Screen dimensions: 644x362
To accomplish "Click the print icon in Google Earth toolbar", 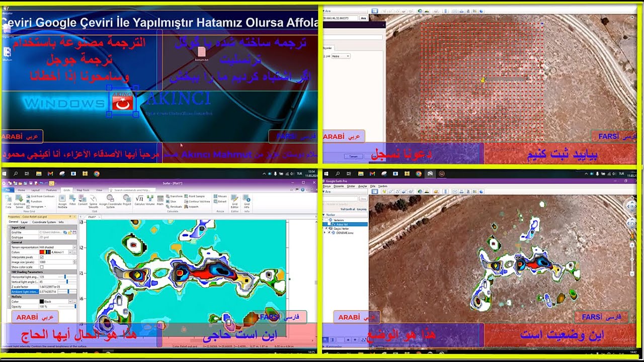I will (460, 192).
